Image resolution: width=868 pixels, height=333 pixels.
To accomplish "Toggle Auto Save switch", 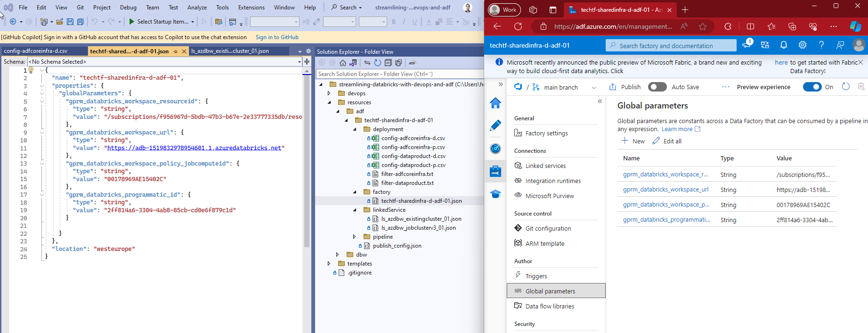I will pos(657,87).
